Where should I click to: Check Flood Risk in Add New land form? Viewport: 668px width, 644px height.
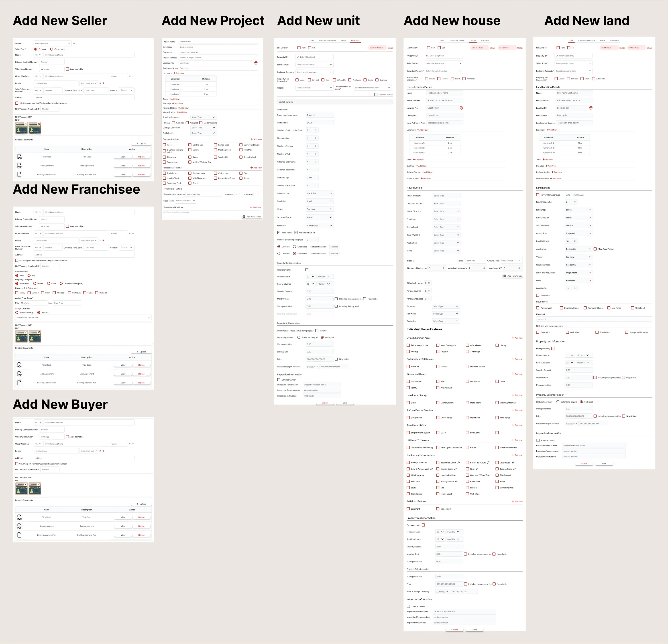point(538,295)
